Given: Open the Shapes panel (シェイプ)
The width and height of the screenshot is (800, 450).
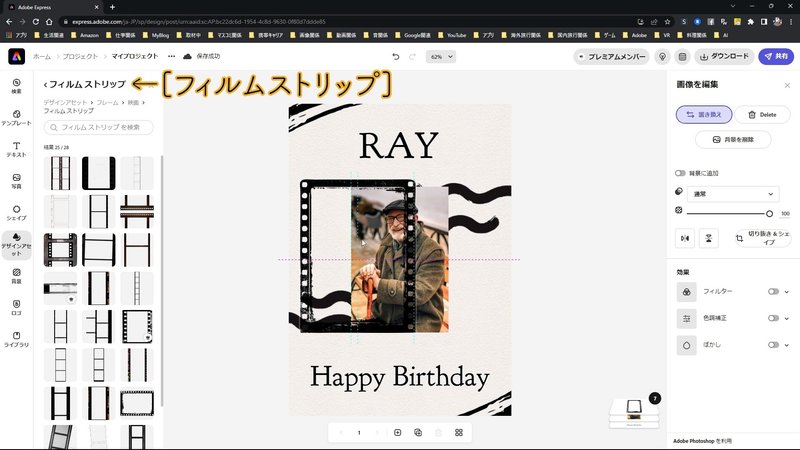Looking at the screenshot, I should point(16,213).
